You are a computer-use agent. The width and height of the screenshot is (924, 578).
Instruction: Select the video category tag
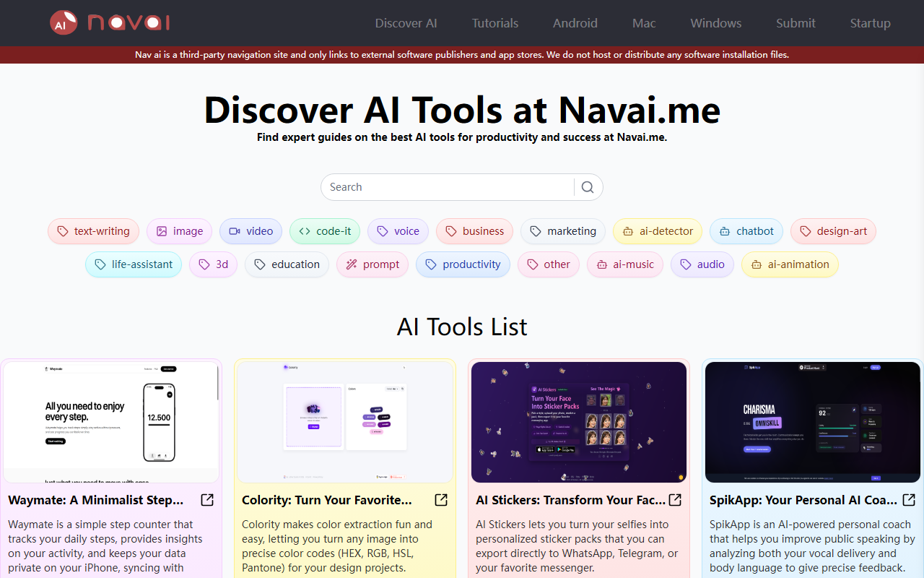coord(251,231)
